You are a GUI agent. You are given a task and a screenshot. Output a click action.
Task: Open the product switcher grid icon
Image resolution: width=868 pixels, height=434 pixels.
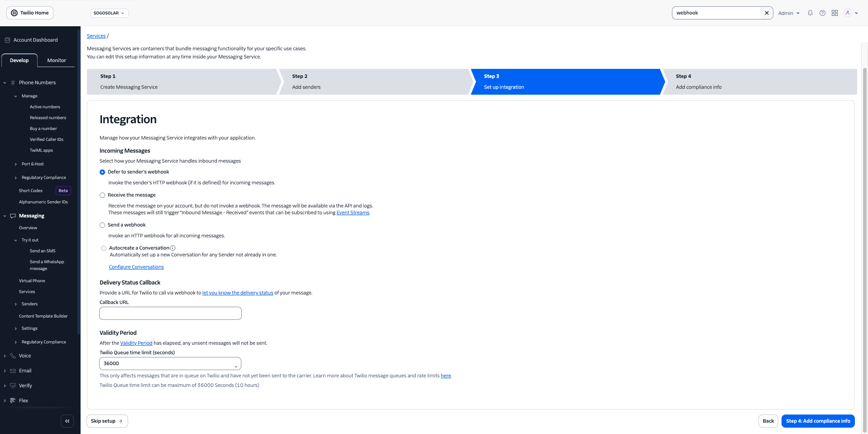834,13
